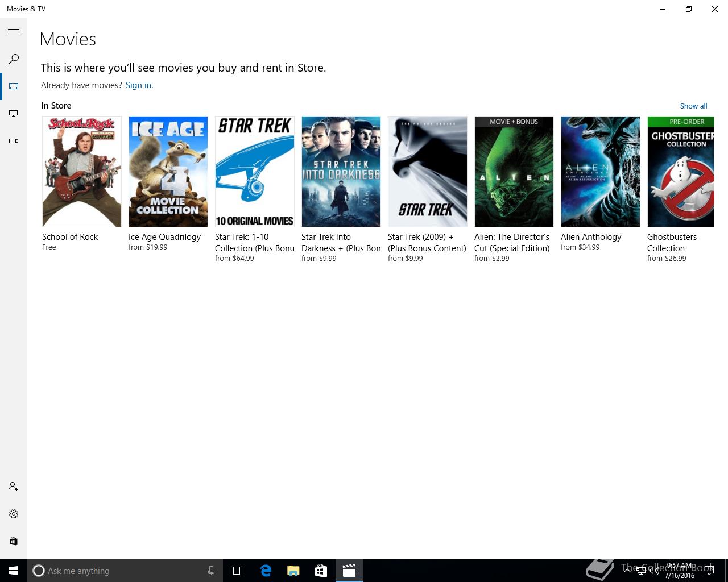The height and width of the screenshot is (582, 728).
Task: Click the School of Rock title text
Action: 70,237
